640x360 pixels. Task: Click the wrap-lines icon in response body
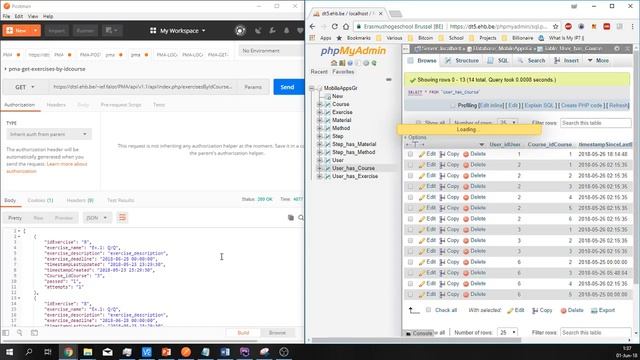tap(122, 218)
